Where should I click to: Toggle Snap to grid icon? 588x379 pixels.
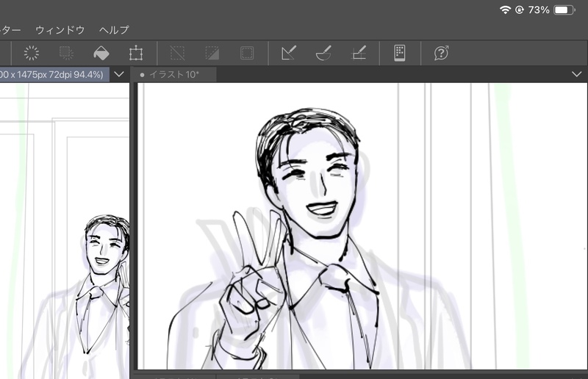359,53
